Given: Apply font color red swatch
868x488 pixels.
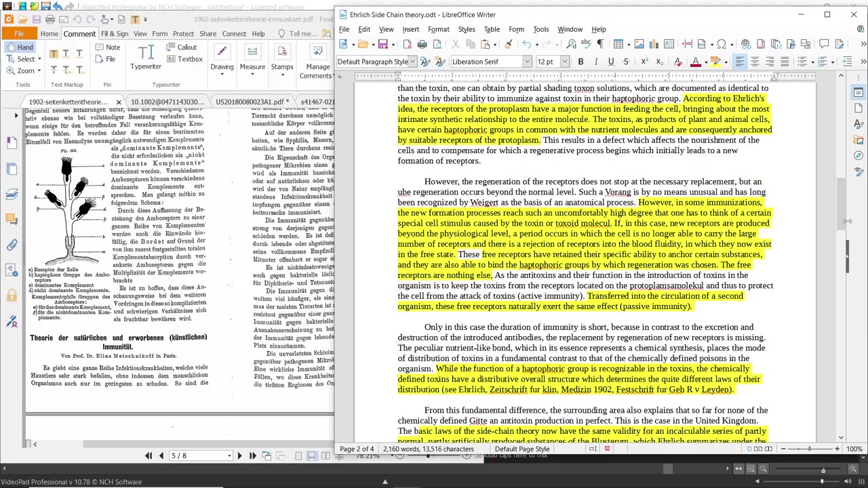Looking at the screenshot, I should pyautogui.click(x=696, y=62).
